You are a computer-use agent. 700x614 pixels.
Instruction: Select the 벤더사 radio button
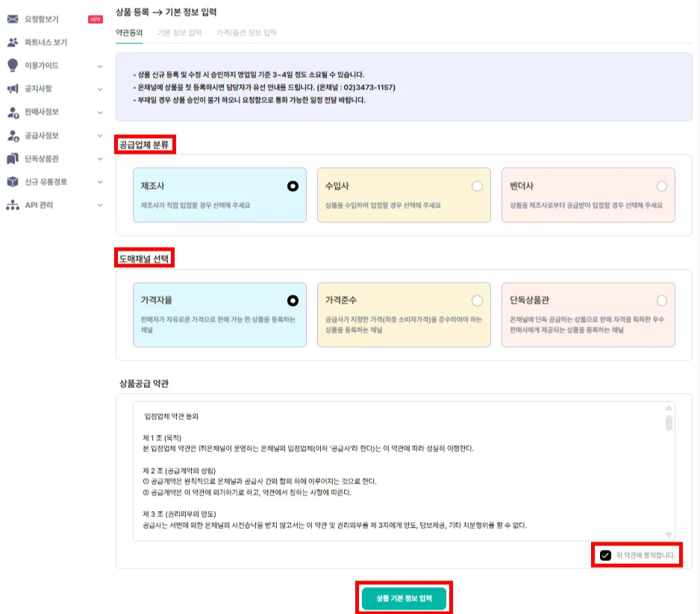click(662, 186)
